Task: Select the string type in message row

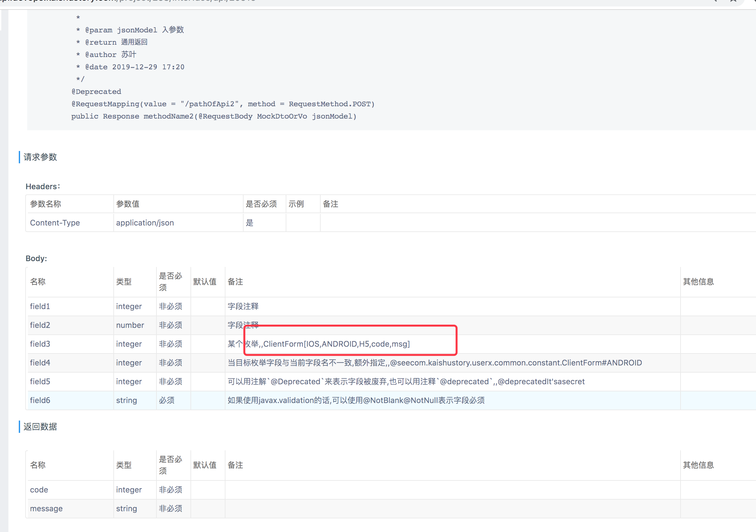Action: click(126, 509)
